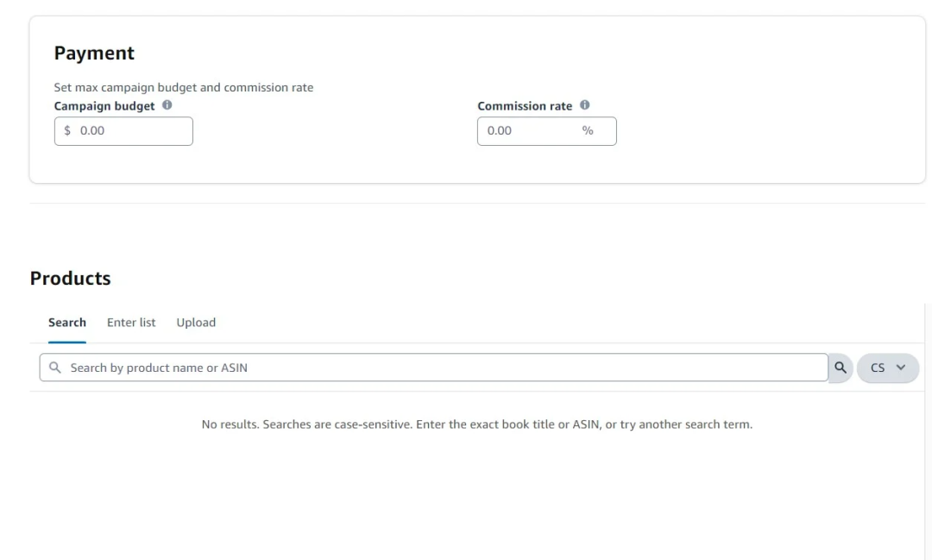Expand the CS marketplace dropdown
Image resolution: width=932 pixels, height=560 pixels.
[x=887, y=368]
